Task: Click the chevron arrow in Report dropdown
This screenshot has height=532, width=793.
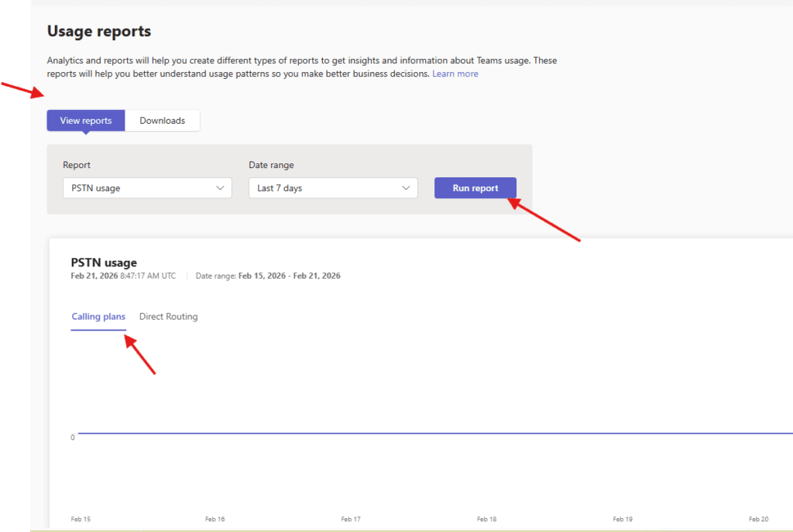Action: coord(221,188)
